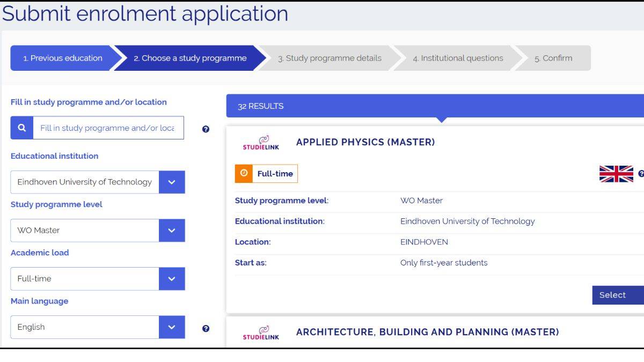Viewport: 644px width, 362px height.
Task: Switch to the Previous education step
Action: click(x=60, y=58)
